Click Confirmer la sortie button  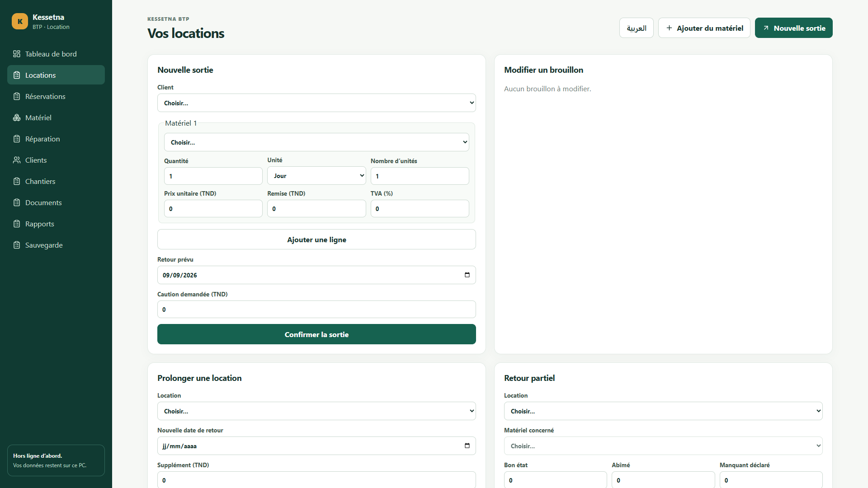(316, 334)
